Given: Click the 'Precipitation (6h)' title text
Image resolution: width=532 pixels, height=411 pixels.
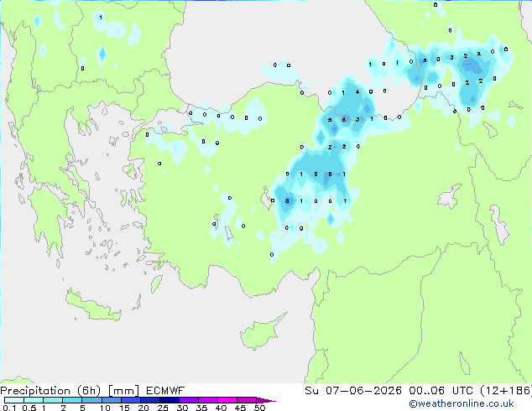Looking at the screenshot, I should coord(50,391).
